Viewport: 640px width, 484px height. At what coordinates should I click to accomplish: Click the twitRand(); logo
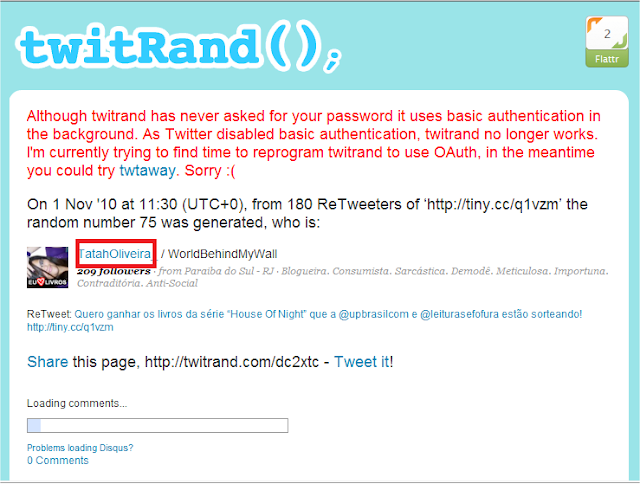point(178,47)
